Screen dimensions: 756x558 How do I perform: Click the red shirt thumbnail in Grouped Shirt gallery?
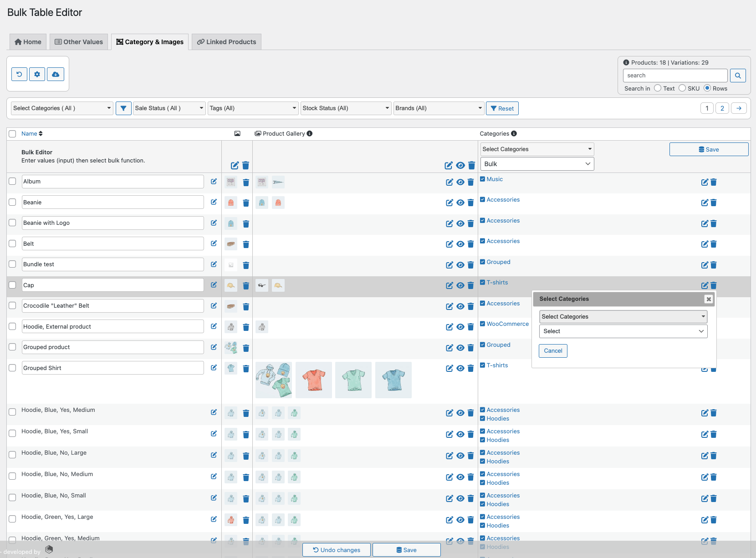314,380
